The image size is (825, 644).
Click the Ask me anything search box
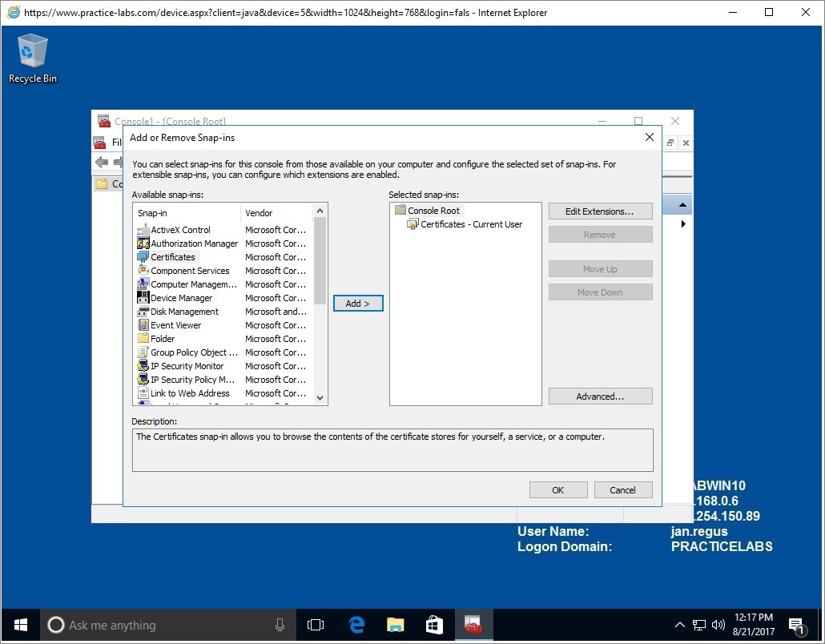168,625
